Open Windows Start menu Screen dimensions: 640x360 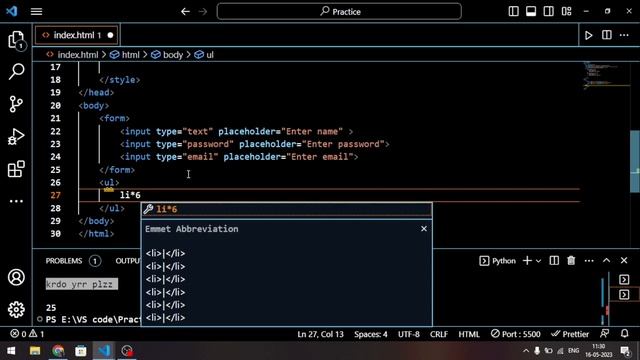[11, 351]
